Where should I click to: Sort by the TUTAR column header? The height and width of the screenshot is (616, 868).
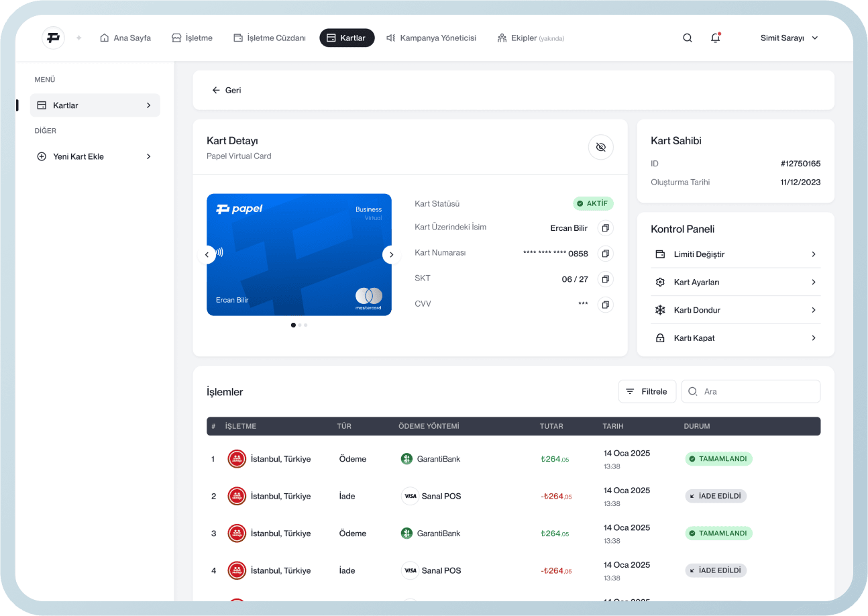[x=551, y=426]
